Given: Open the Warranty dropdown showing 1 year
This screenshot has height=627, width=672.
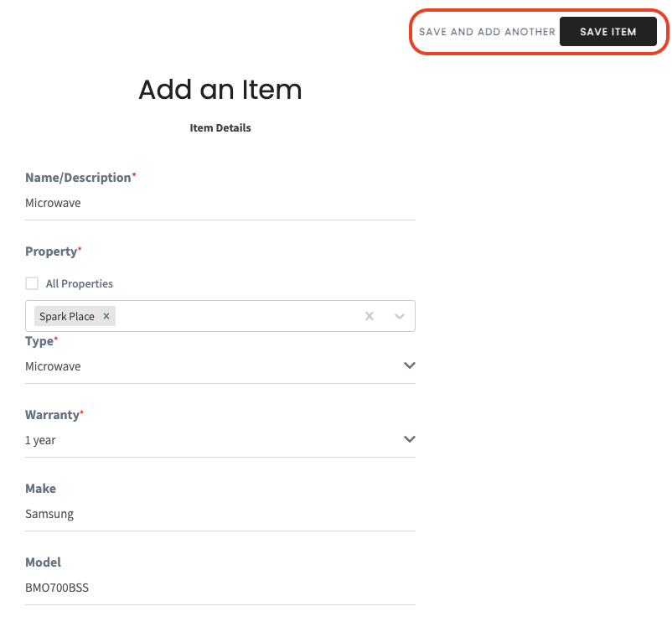Looking at the screenshot, I should click(x=220, y=439).
